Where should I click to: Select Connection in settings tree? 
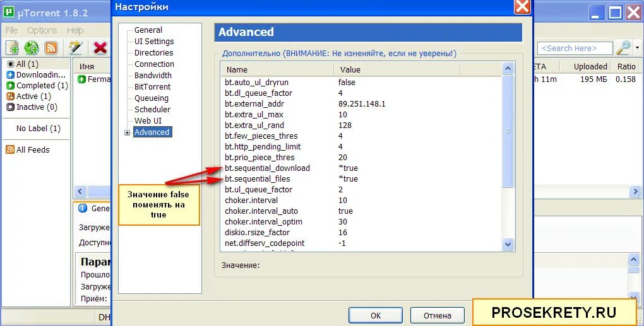coord(154,64)
